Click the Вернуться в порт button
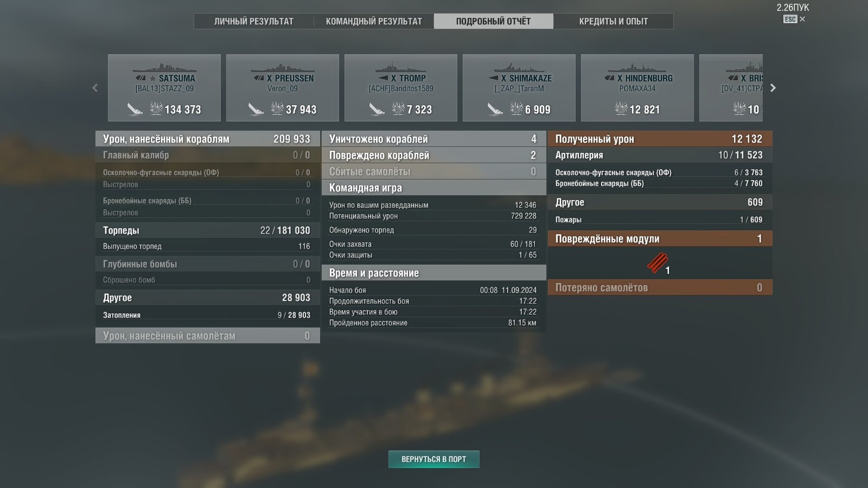Viewport: 868px width, 488px height. click(434, 459)
